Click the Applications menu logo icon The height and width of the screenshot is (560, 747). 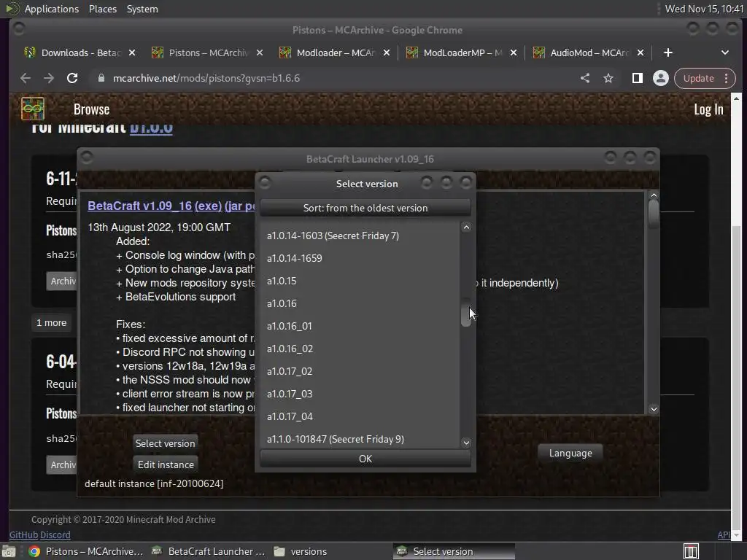coord(12,9)
